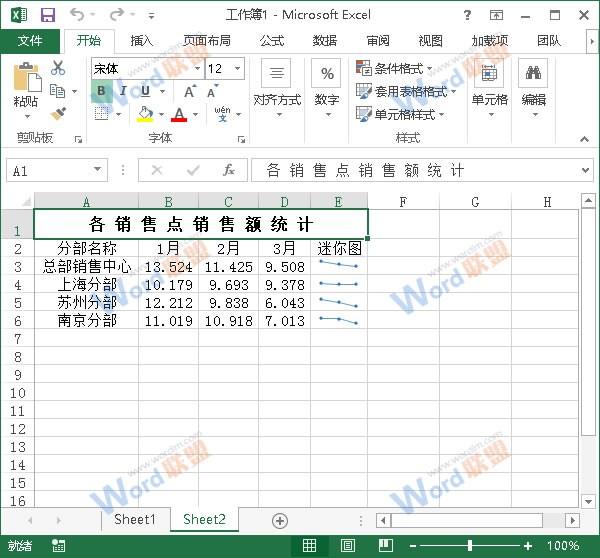The width and height of the screenshot is (600, 558).
Task: Open conditional formatting 条件格式 menu
Action: pos(394,69)
